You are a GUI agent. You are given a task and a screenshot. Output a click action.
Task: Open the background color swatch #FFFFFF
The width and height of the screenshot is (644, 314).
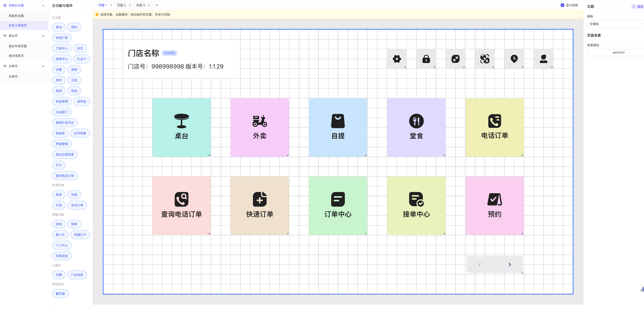608,53
